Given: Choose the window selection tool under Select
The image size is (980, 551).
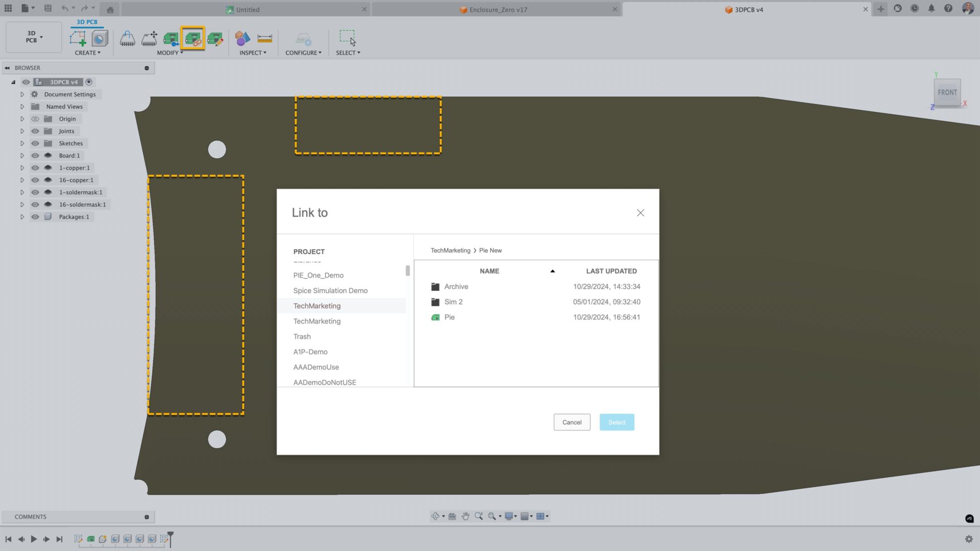Looking at the screenshot, I should click(x=347, y=37).
